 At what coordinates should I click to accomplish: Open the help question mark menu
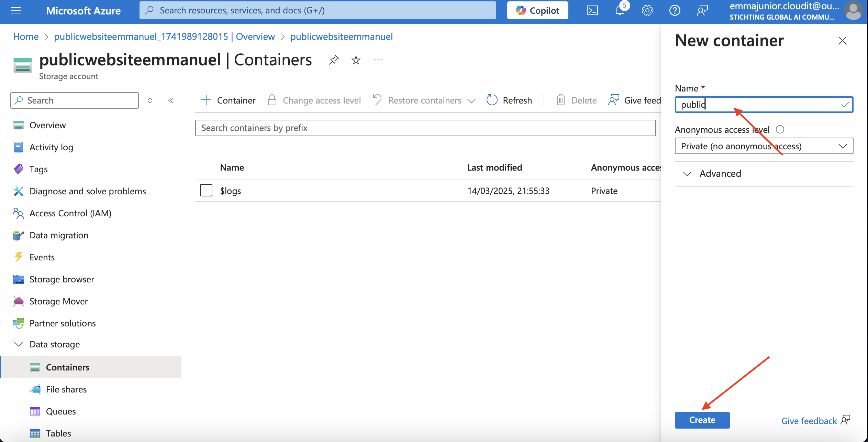click(675, 11)
